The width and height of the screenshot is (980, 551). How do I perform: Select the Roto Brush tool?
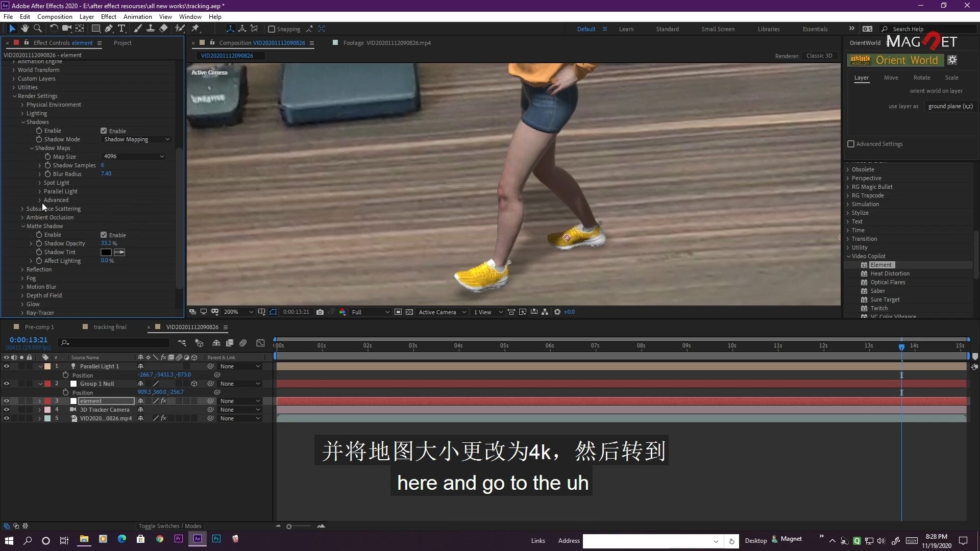pos(180,29)
